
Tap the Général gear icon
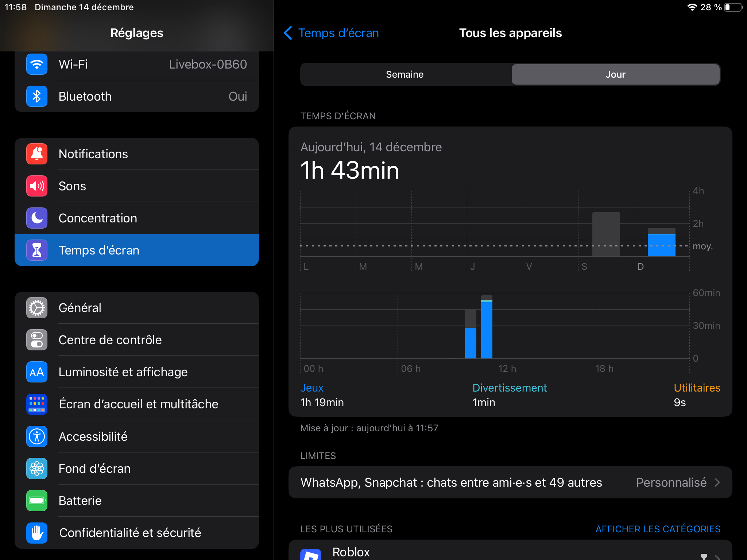pos(37,308)
